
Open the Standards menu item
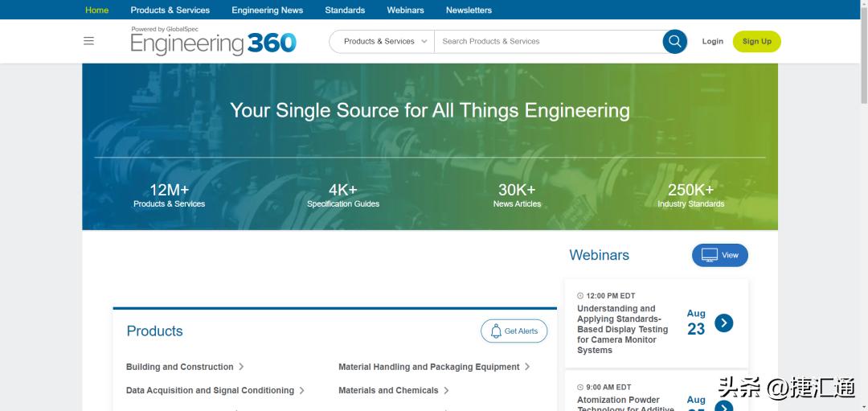(345, 10)
